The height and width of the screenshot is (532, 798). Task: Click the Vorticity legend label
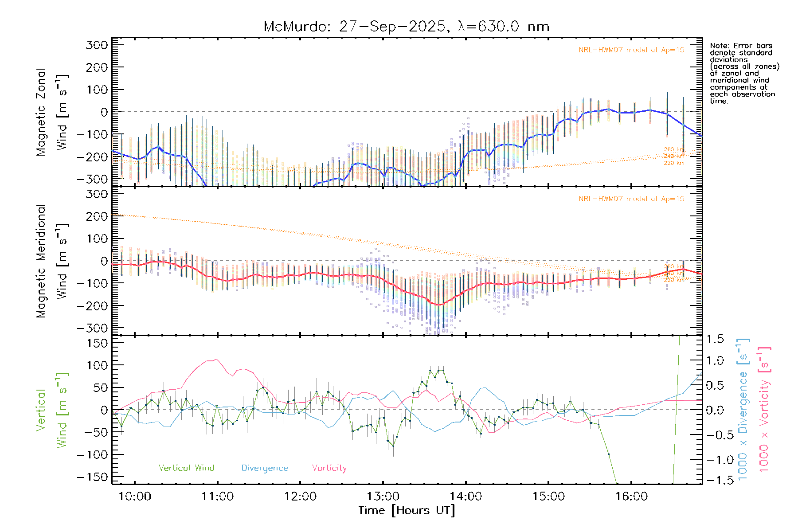[x=329, y=468]
